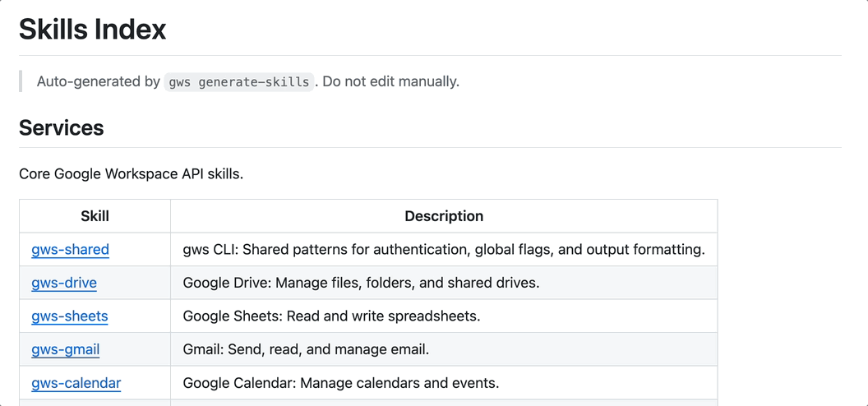Click the Services section heading
Screen dimensions: 868x406
coord(62,128)
